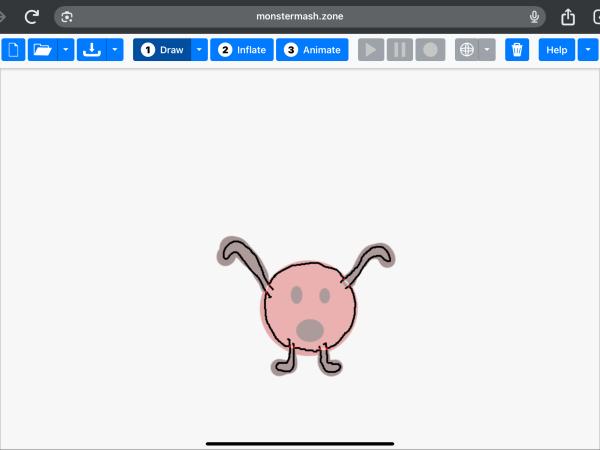Reload the page in browser
The image size is (600, 450).
(x=32, y=16)
